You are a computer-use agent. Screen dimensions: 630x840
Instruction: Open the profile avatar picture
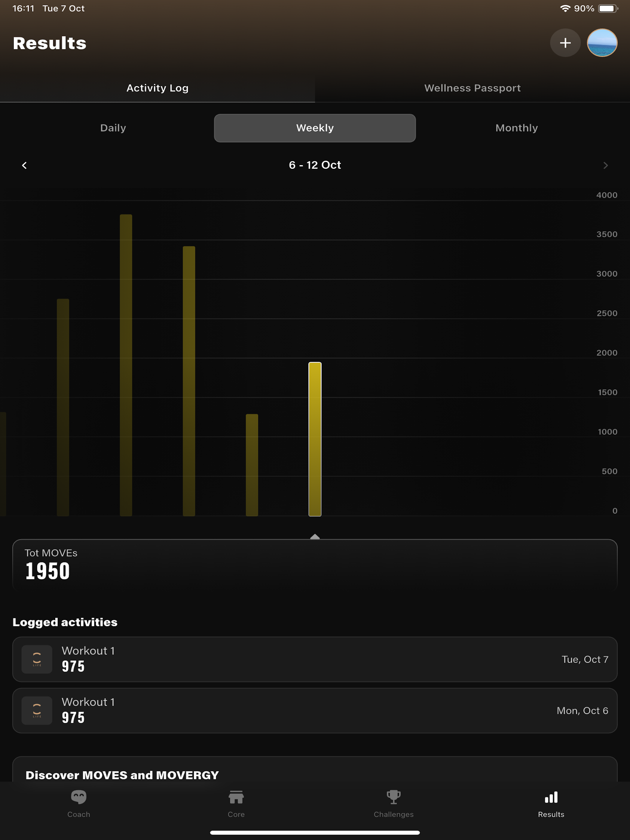(602, 43)
